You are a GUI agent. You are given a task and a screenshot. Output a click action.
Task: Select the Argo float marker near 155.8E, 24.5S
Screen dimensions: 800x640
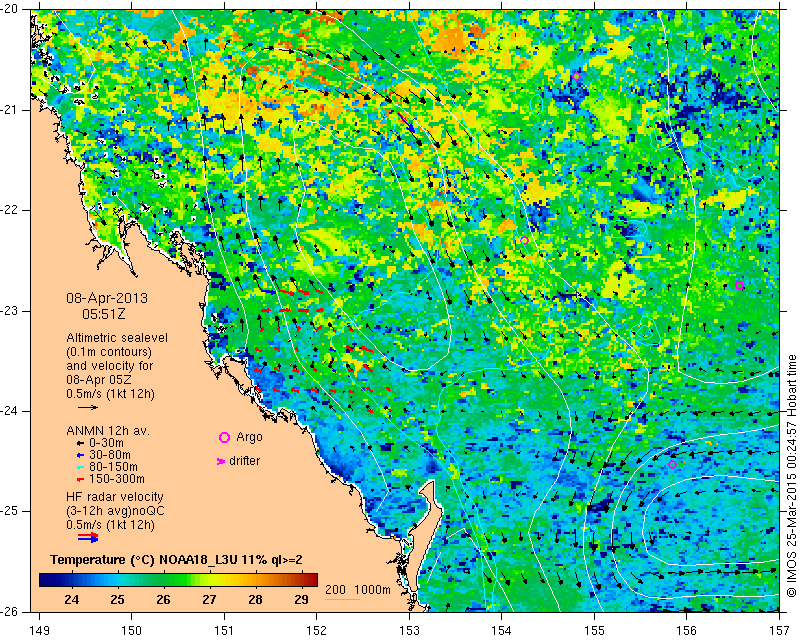click(x=672, y=464)
